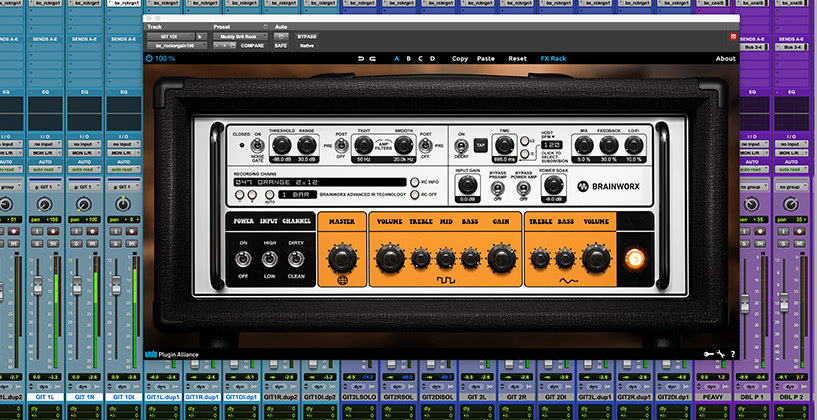817x420 pixels.
Task: Open the wrench settings icon at bottom right
Action: 721,354
